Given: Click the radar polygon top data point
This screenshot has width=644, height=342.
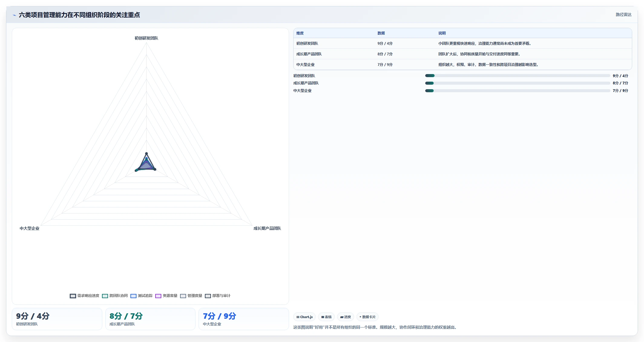Looking at the screenshot, I should [x=146, y=154].
